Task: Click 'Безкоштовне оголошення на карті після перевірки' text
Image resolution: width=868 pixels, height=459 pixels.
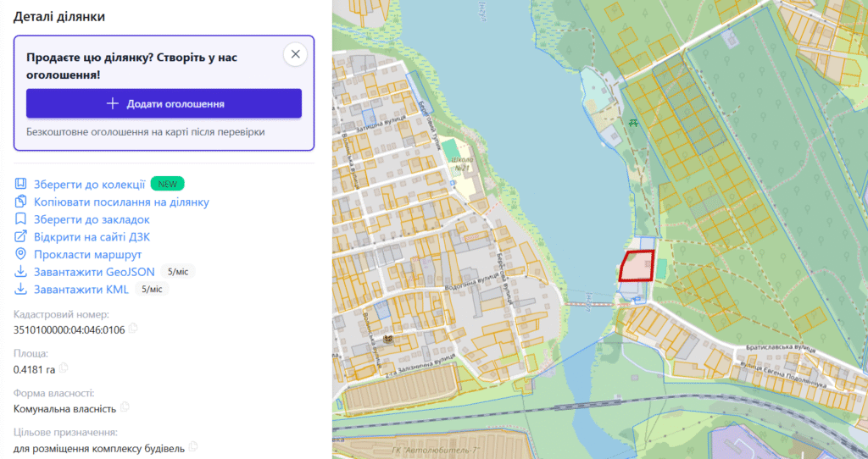Action: tap(146, 131)
